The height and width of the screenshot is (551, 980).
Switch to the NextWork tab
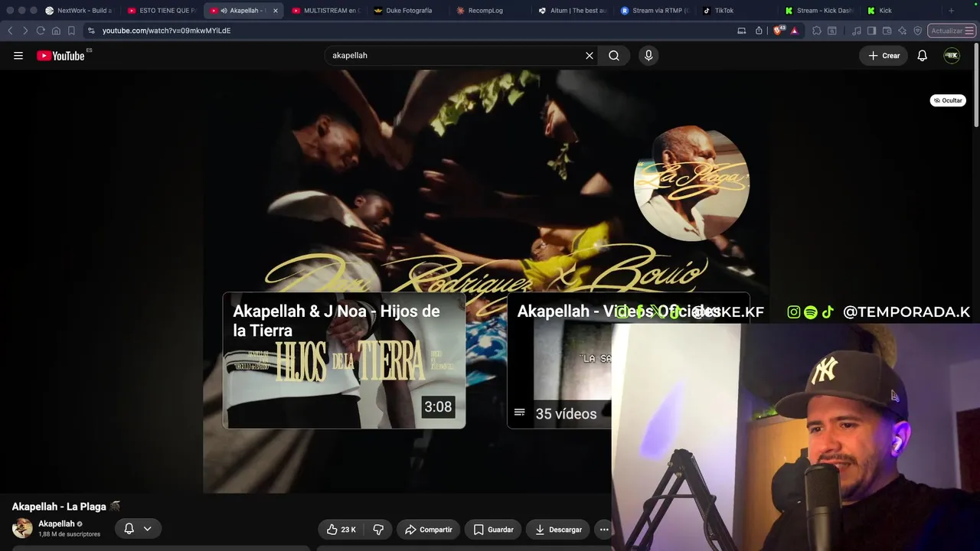79,11
